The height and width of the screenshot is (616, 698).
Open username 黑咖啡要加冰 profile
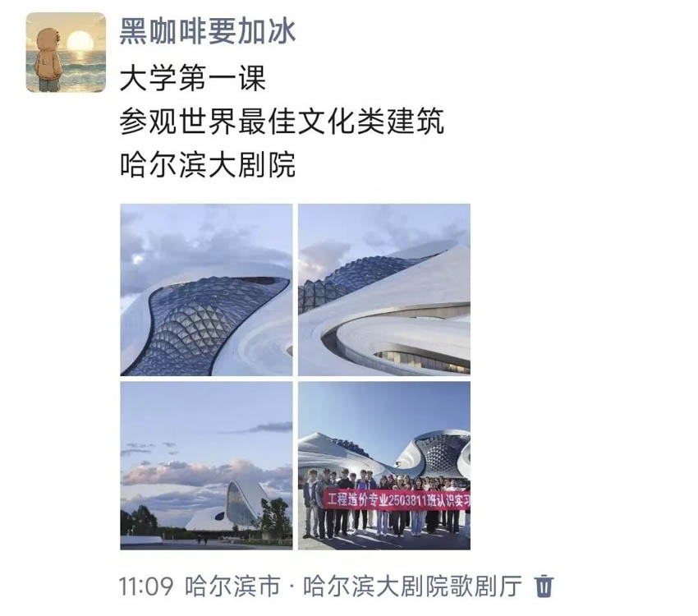tap(208, 32)
